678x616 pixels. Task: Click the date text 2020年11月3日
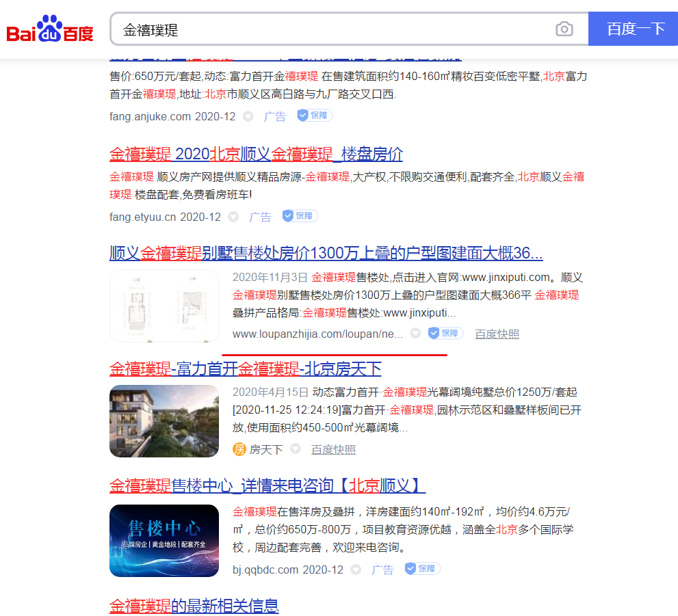pos(270,278)
